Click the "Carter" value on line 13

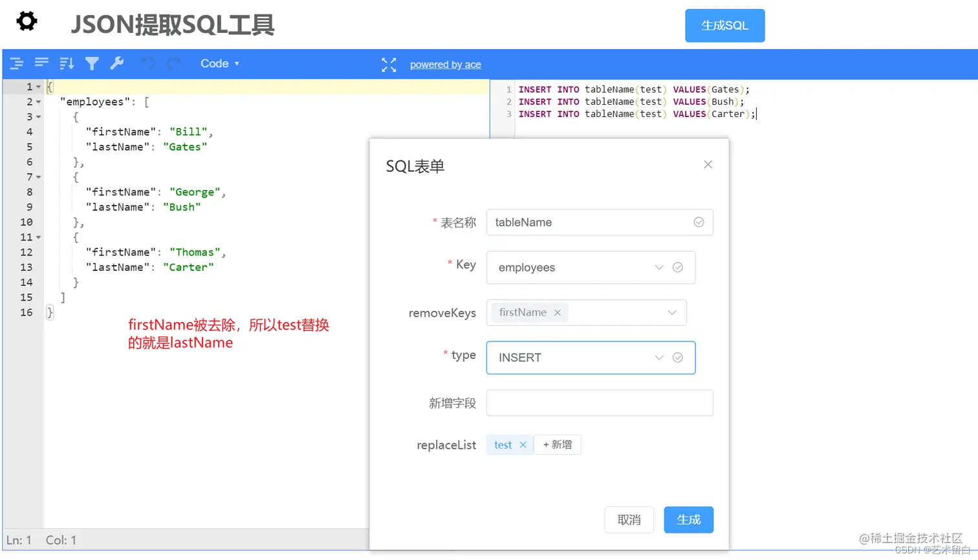[188, 267]
